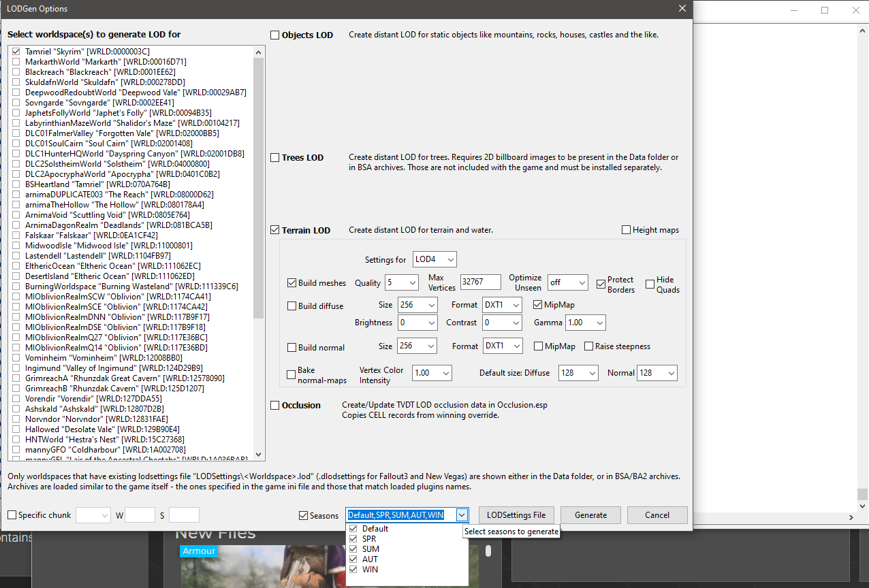Enable the Specific chunk checkbox
869x588 pixels.
(12, 515)
